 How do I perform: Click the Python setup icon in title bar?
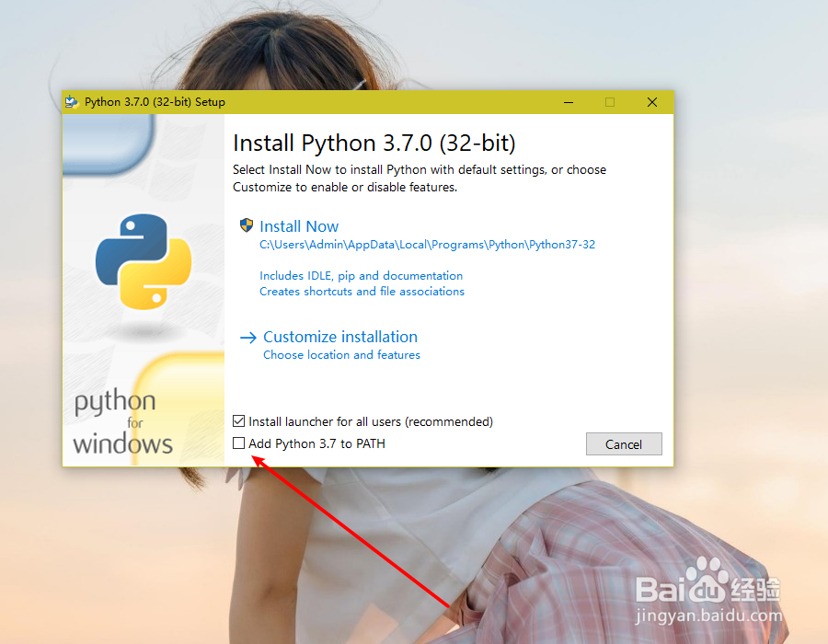(x=72, y=102)
